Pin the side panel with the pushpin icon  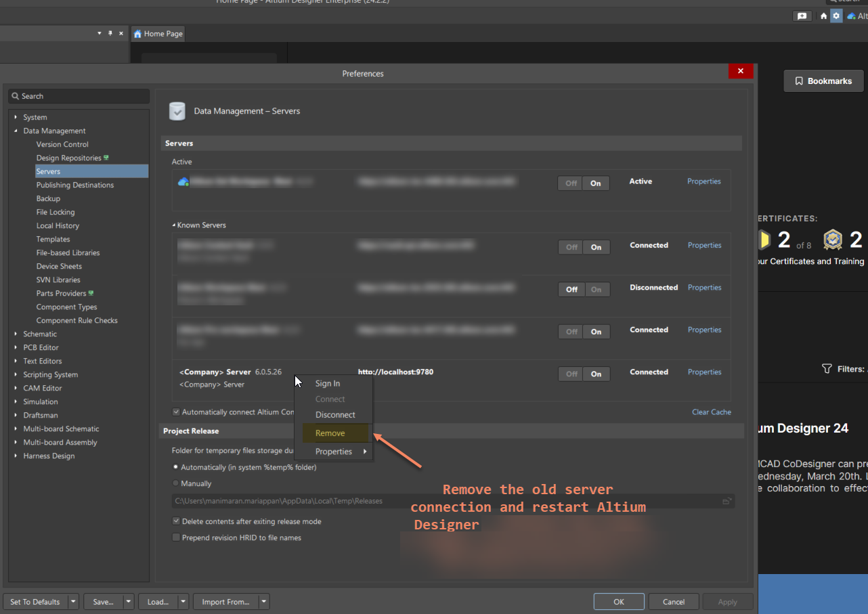(x=110, y=33)
